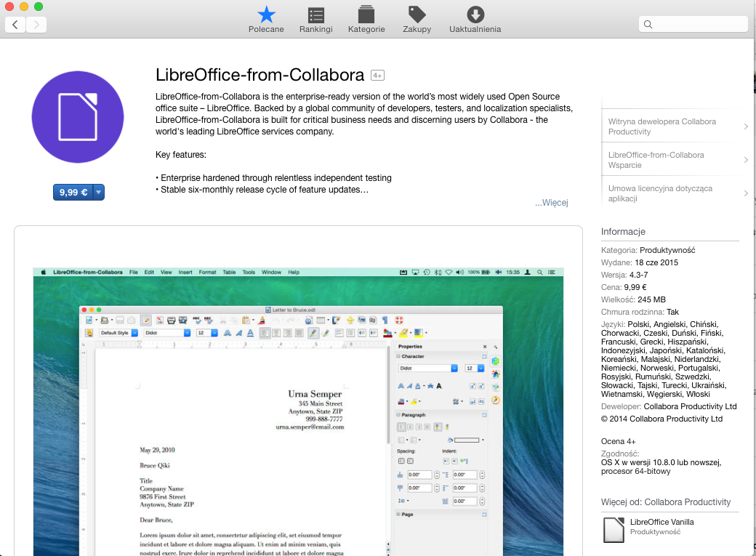Image resolution: width=756 pixels, height=556 pixels.
Task: Click the Wersja: 4.3-7 entry
Action: pos(624,275)
